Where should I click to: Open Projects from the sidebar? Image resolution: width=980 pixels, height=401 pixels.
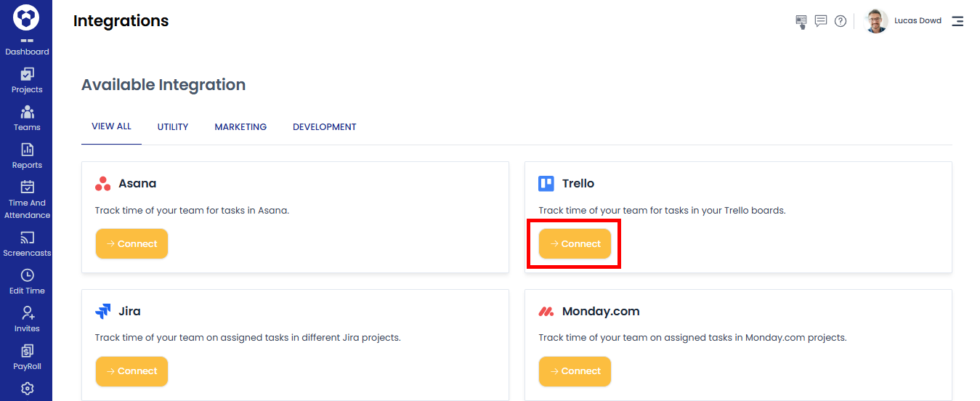pyautogui.click(x=27, y=80)
